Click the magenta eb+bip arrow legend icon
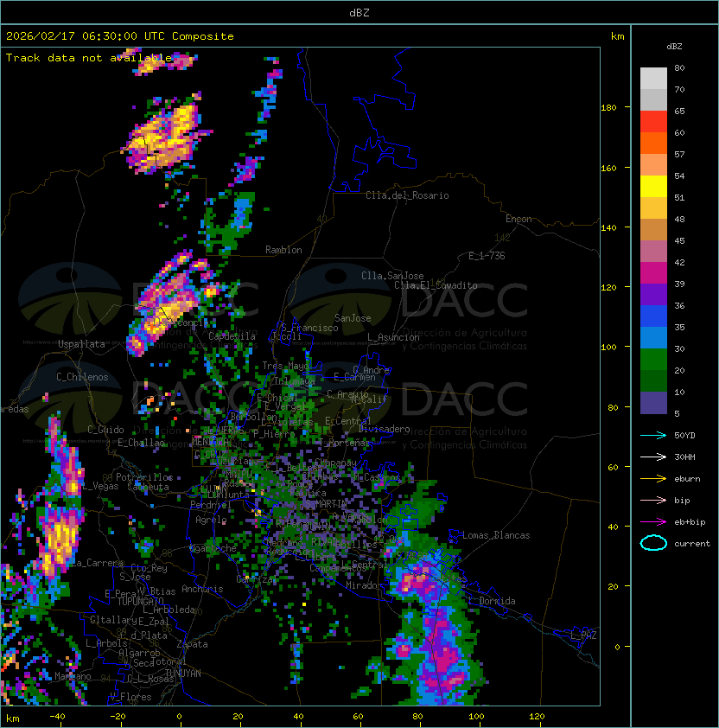This screenshot has height=728, width=719. [x=653, y=522]
